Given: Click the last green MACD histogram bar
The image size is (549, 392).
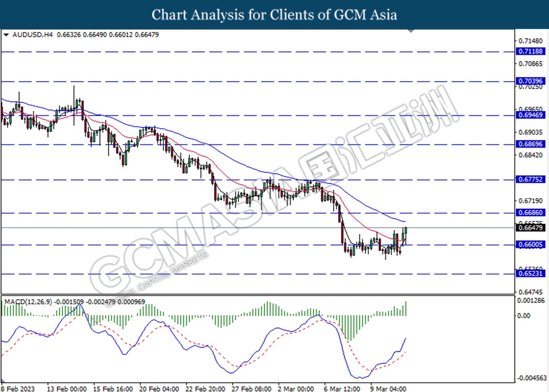Looking at the screenshot, I should (406, 309).
